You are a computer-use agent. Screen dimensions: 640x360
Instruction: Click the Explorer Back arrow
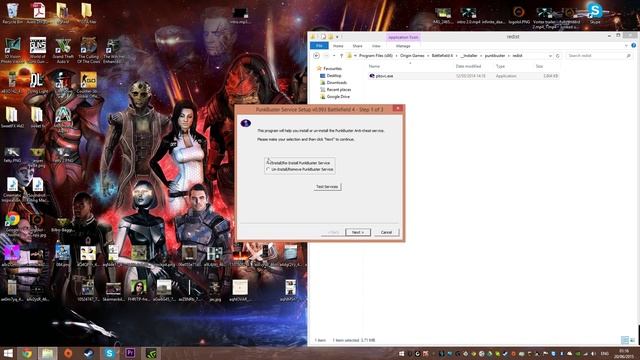point(316,56)
